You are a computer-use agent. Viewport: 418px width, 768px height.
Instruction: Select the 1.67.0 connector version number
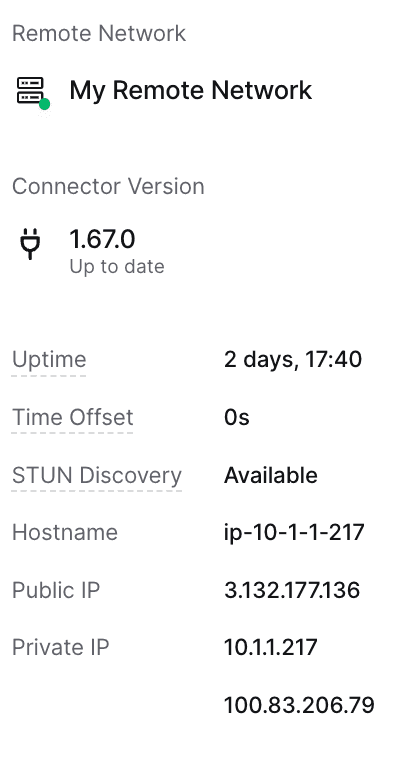click(102, 239)
